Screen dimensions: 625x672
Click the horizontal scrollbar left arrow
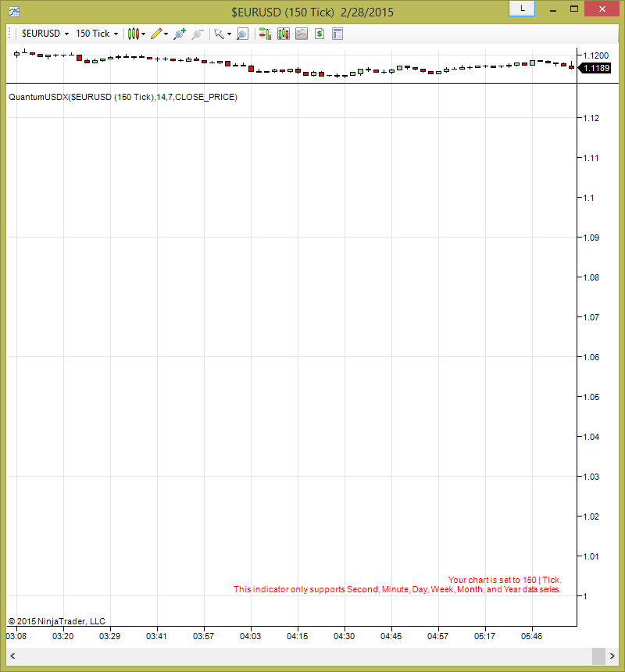12,656
